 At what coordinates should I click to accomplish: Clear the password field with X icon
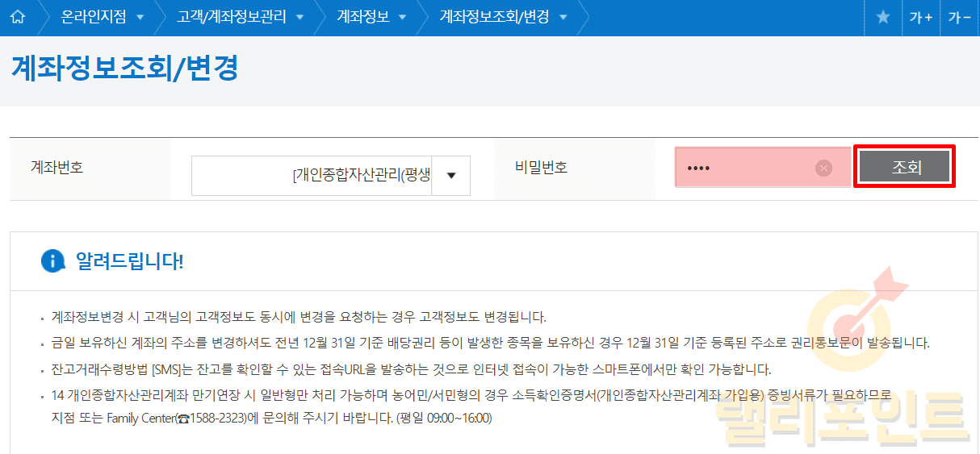[x=823, y=168]
